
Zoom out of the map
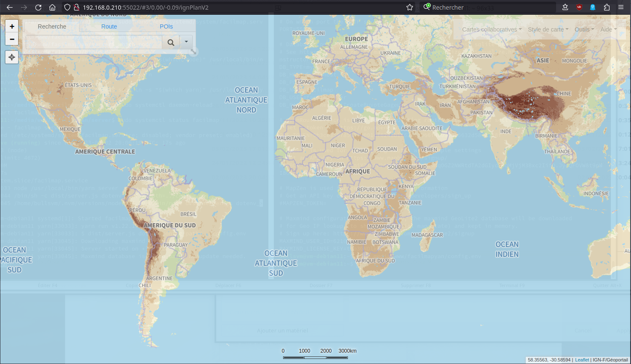click(12, 39)
